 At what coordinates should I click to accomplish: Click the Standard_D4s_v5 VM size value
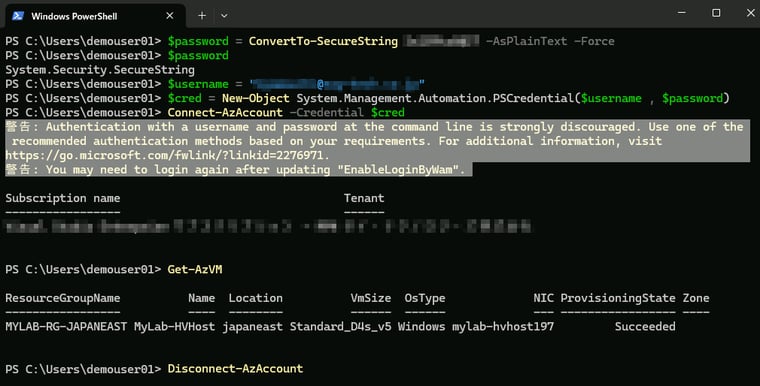pyautogui.click(x=340, y=326)
